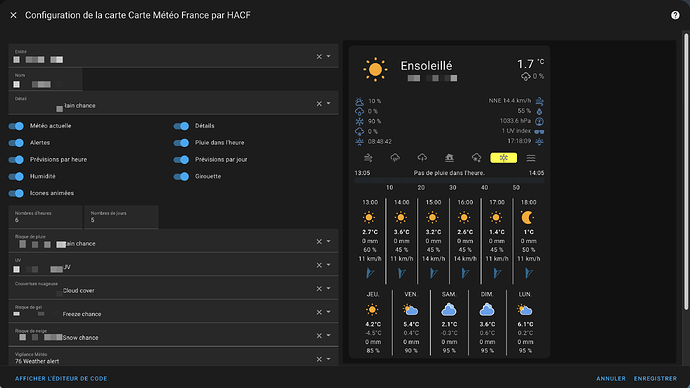Click wind direction arrow under 13:00
The width and height of the screenshot is (690, 388).
click(x=370, y=273)
